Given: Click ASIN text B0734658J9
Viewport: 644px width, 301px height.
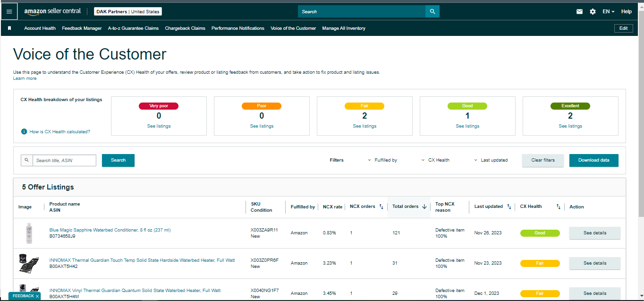Looking at the screenshot, I should click(62, 236).
